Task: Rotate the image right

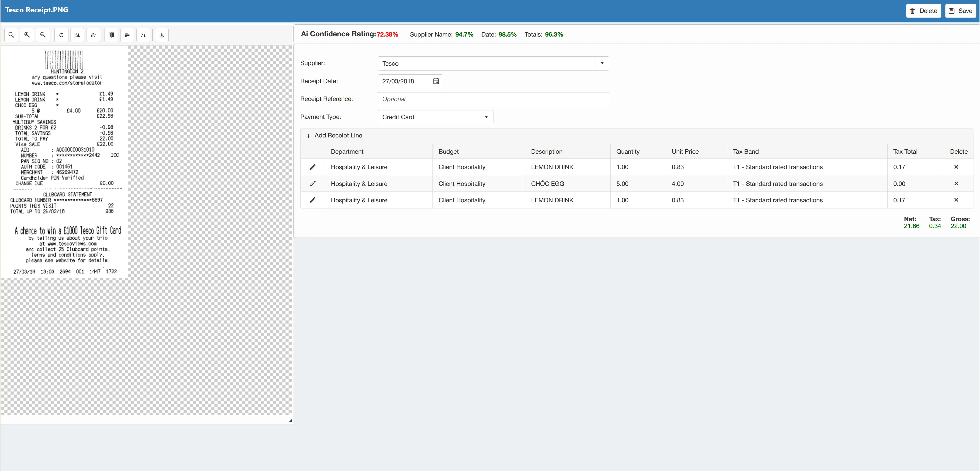Action: [x=77, y=35]
